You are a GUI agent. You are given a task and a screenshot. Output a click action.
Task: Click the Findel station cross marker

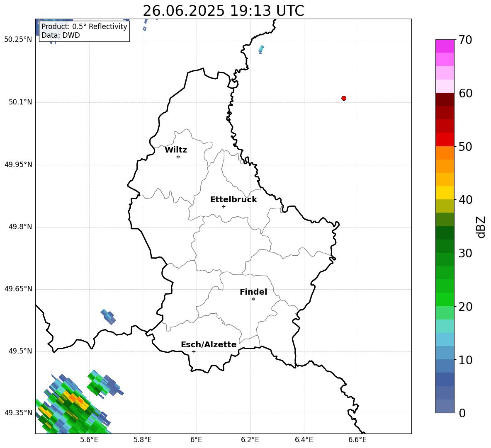point(253,299)
